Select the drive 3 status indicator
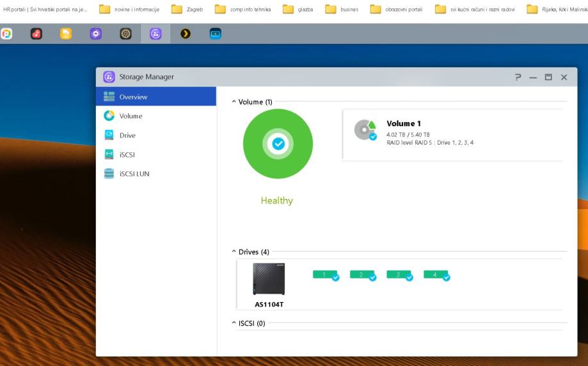 [x=400, y=274]
